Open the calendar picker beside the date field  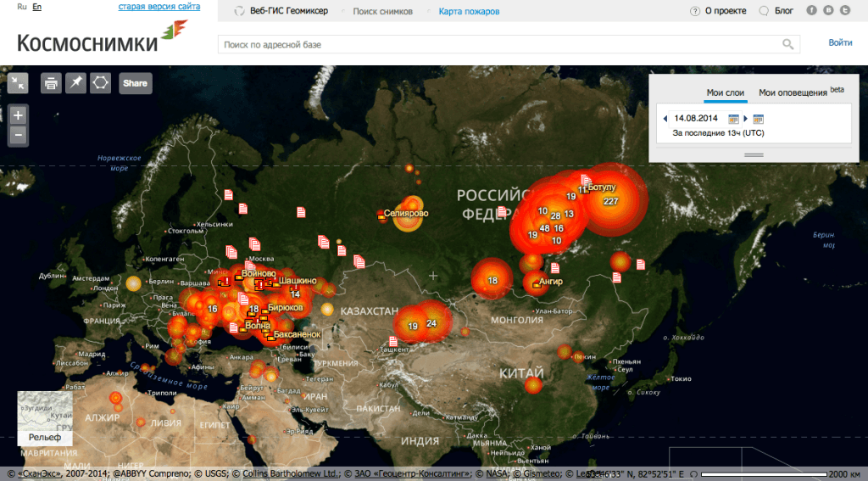coord(733,119)
